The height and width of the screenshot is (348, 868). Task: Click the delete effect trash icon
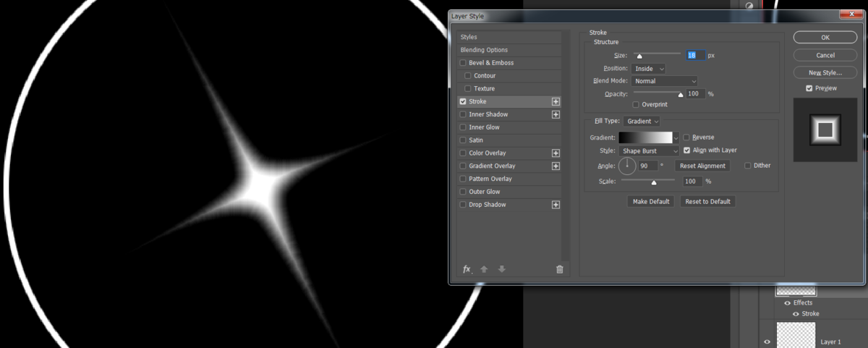(559, 269)
